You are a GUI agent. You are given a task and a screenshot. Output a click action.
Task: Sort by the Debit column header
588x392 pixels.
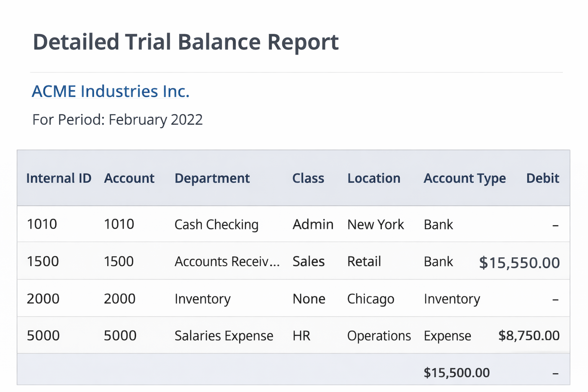(x=542, y=178)
